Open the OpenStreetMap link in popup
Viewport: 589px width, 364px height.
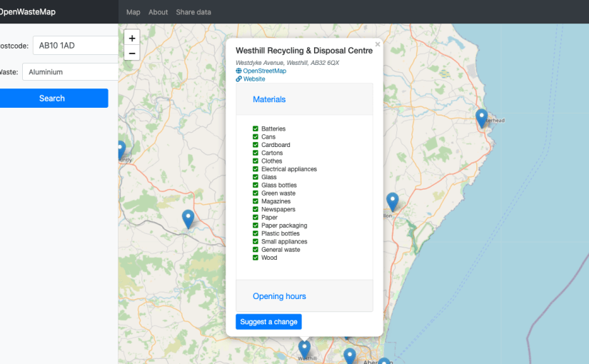coord(264,71)
